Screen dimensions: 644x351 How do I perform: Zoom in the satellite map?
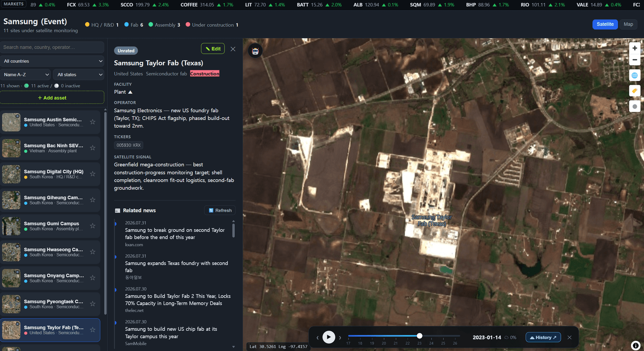tap(635, 48)
